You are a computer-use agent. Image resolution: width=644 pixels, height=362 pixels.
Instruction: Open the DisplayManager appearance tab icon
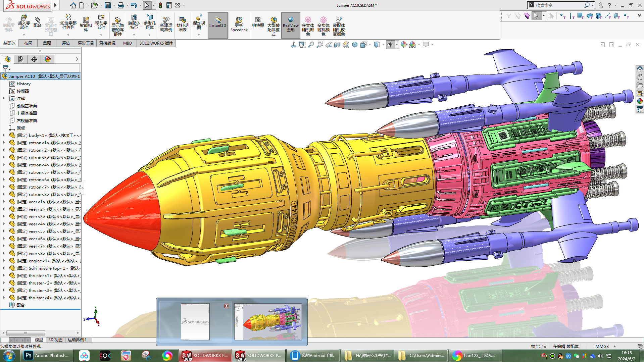pos(48,59)
